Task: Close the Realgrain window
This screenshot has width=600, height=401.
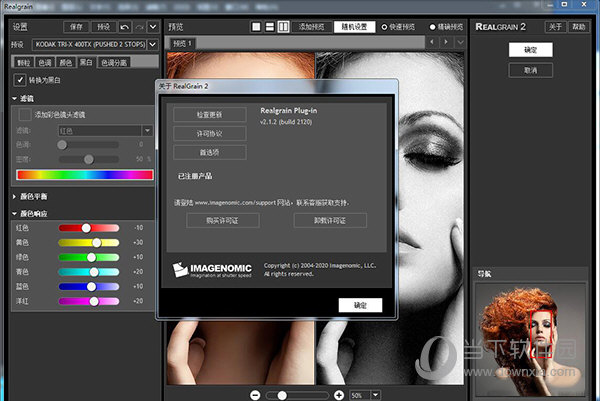Action: tap(584, 4)
